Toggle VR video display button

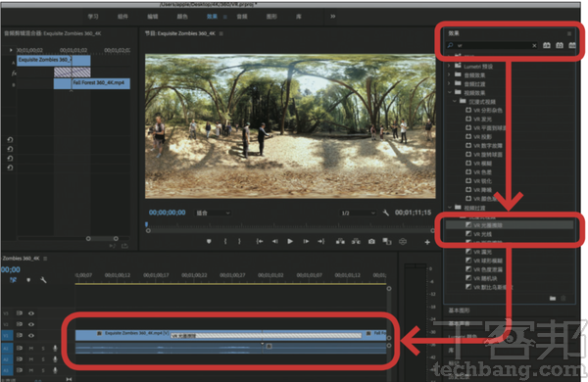click(403, 241)
